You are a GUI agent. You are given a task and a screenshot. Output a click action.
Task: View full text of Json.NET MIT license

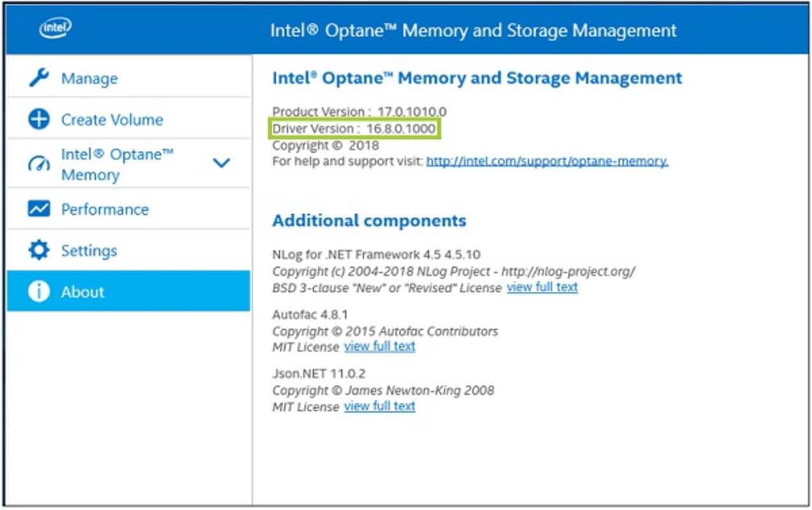click(x=380, y=406)
